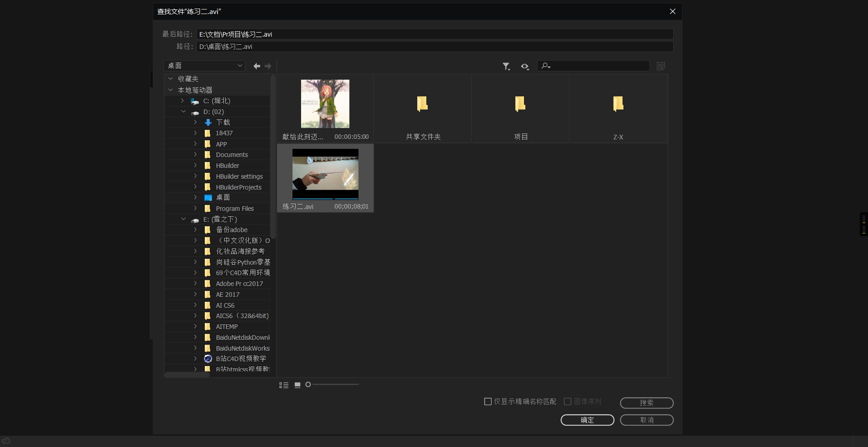The width and height of the screenshot is (868, 447).
Task: Expand the Adobe Pr cc2017 folder
Action: click(195, 284)
